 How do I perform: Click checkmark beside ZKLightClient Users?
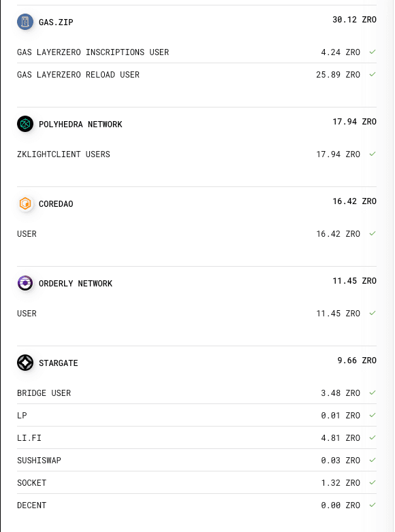click(373, 154)
